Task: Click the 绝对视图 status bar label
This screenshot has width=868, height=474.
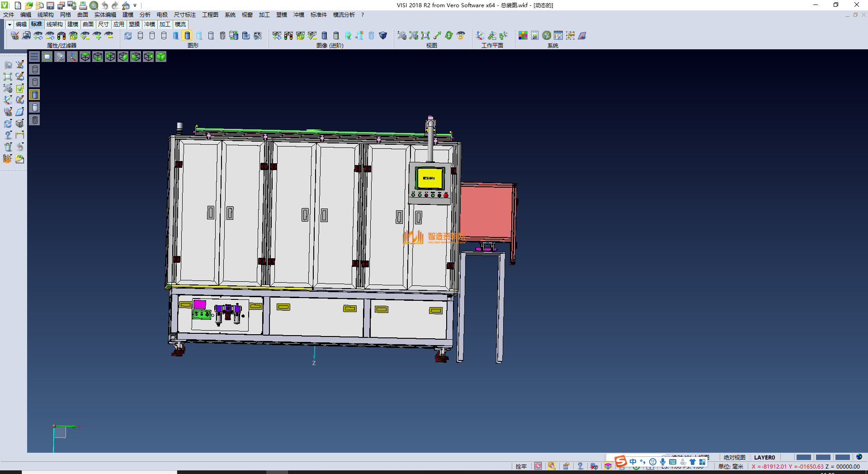Action: [734, 457]
